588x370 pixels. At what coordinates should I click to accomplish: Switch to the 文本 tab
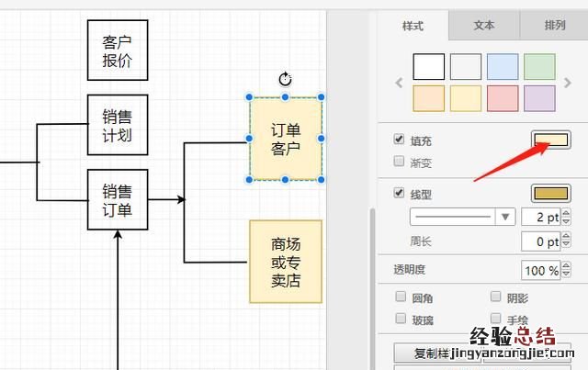tap(484, 26)
